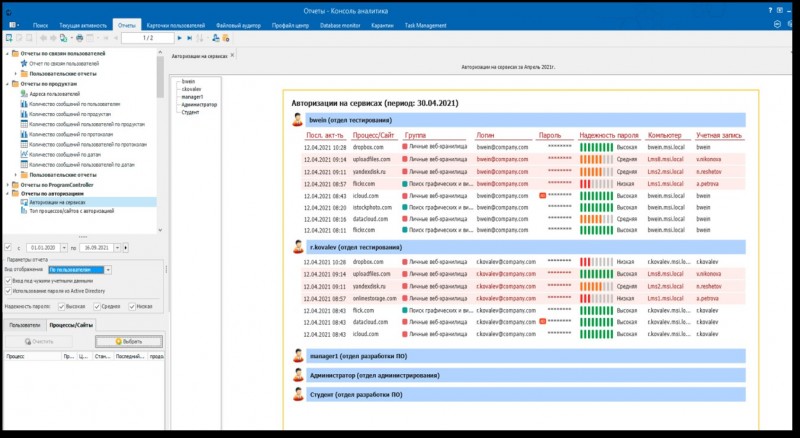Toggle 'Использование пароля из Active Directory' checkbox
Image resolution: width=800 pixels, height=438 pixels.
[8, 290]
